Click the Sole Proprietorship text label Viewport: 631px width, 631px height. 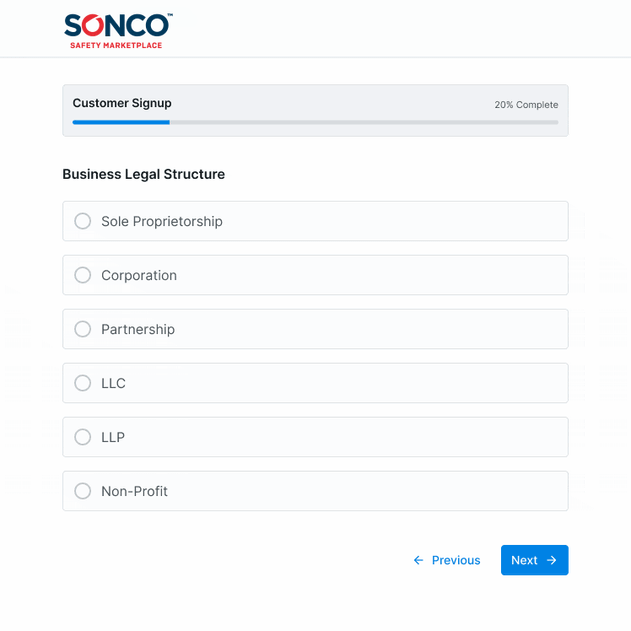pos(162,221)
